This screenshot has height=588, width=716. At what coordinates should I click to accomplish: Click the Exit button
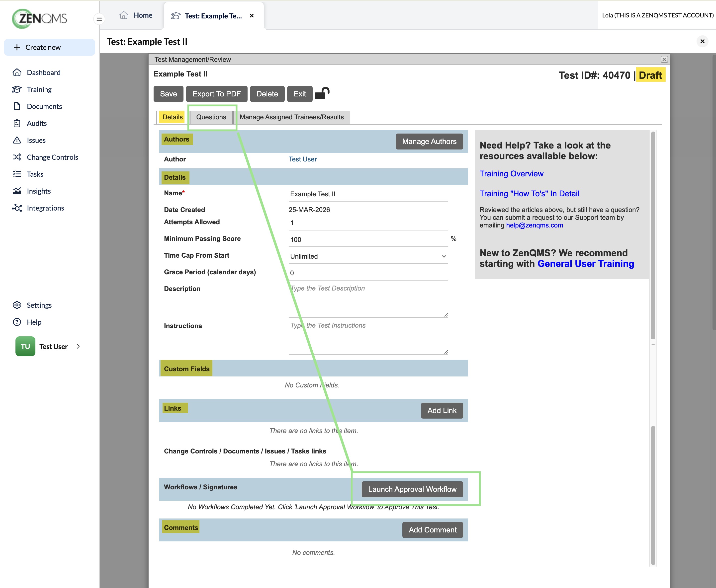tap(300, 94)
